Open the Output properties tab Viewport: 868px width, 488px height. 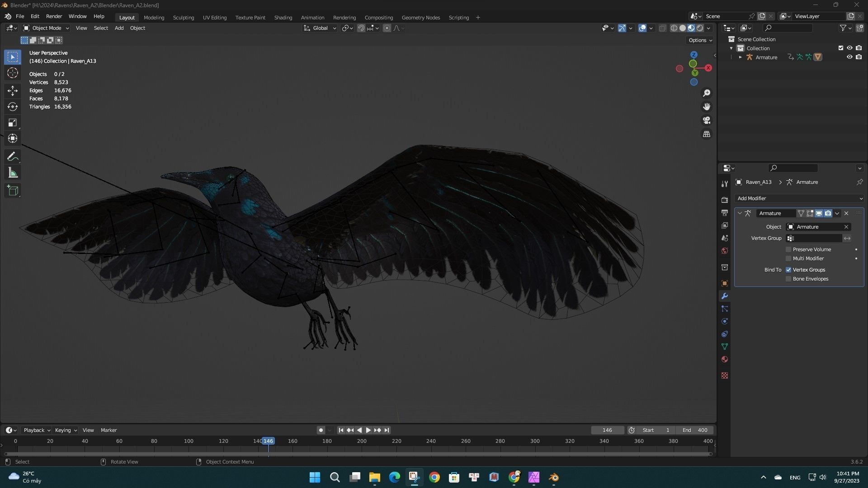pyautogui.click(x=725, y=212)
